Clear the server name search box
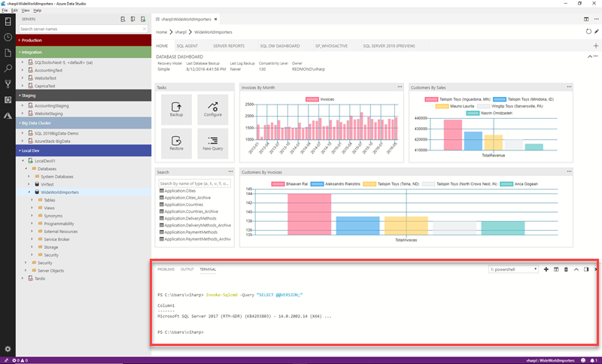 [x=144, y=29]
